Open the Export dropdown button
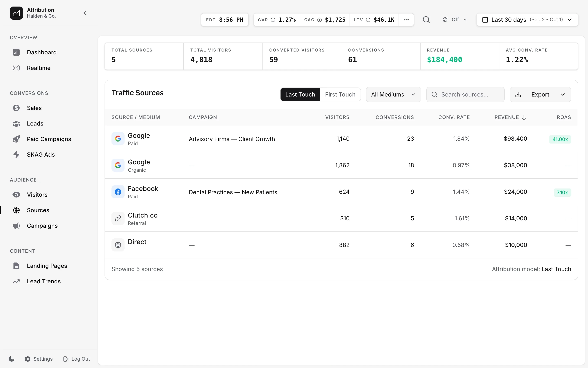 point(540,94)
